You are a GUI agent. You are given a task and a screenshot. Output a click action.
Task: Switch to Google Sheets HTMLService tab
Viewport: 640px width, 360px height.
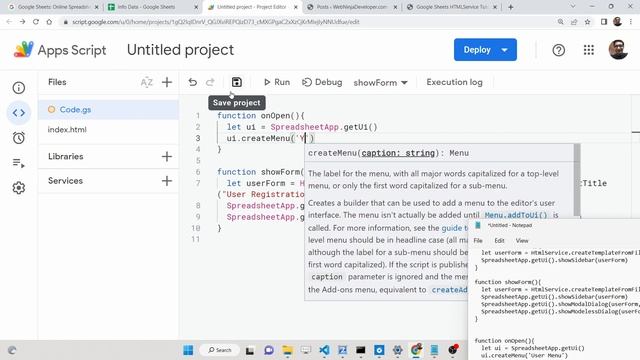[x=451, y=7]
